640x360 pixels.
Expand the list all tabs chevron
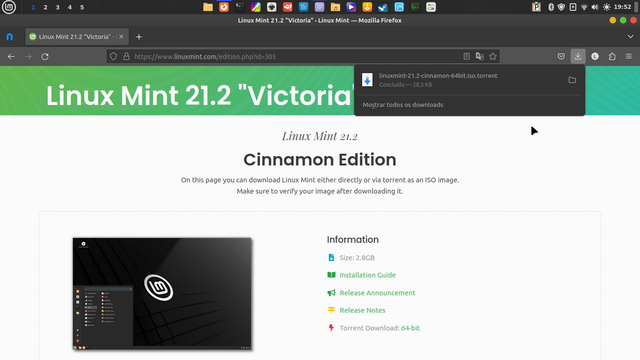tap(630, 37)
